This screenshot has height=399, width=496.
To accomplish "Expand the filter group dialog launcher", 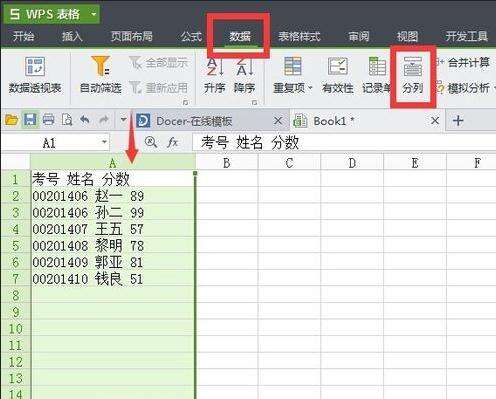I will coord(185,102).
